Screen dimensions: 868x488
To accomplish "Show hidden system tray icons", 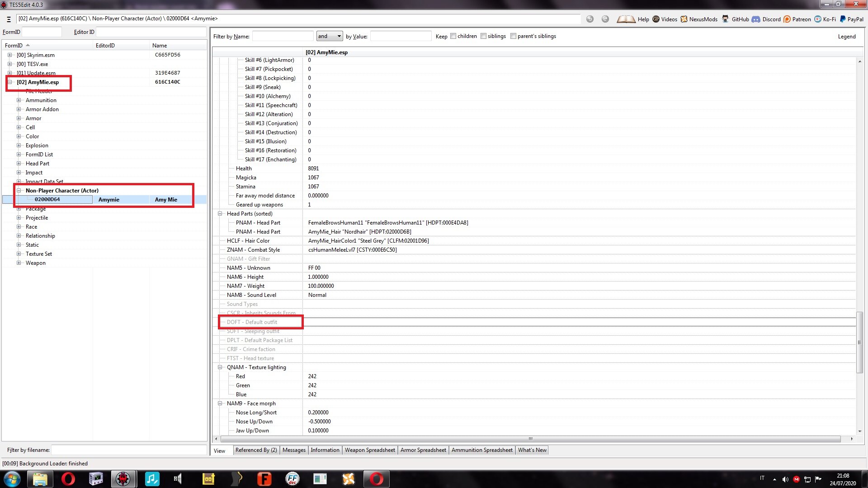I will 774,479.
